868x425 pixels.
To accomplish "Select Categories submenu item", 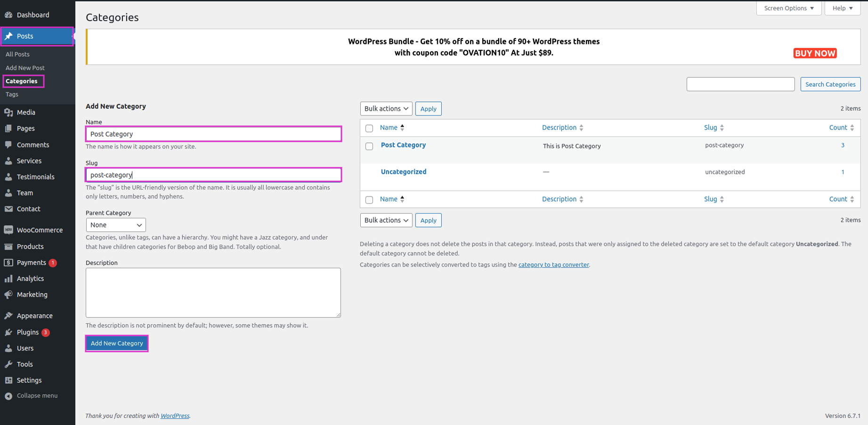I will click(22, 81).
